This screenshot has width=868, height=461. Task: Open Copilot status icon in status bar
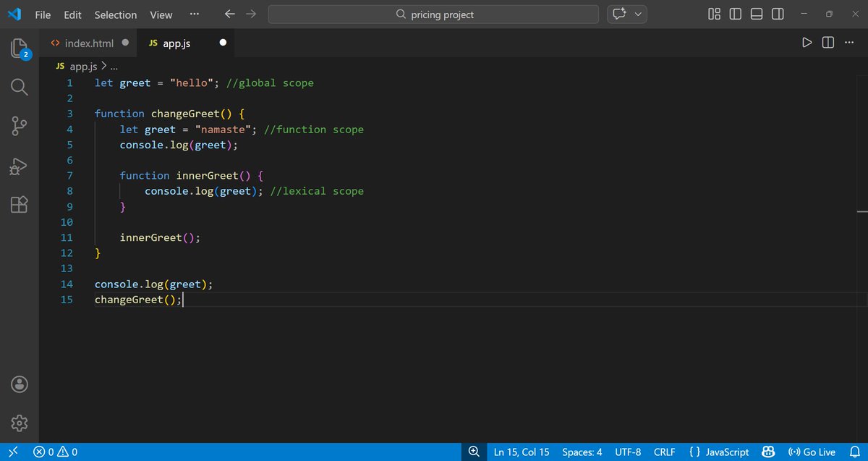[x=769, y=452]
